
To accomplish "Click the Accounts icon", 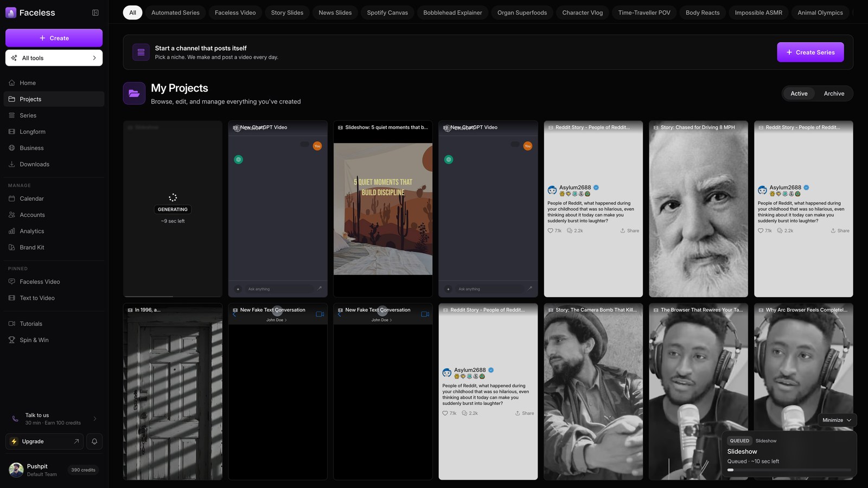I will click(x=12, y=215).
